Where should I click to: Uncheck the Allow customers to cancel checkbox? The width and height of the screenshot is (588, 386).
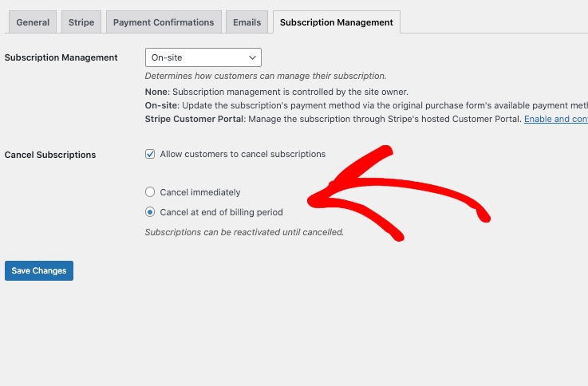150,154
